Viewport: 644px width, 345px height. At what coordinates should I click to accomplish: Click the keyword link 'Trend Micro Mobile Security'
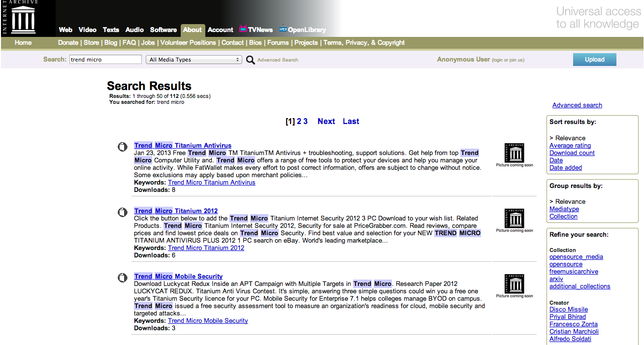(x=208, y=321)
